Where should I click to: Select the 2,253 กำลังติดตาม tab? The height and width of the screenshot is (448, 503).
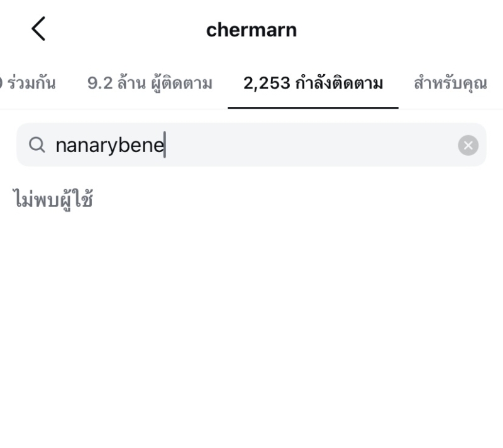313,83
